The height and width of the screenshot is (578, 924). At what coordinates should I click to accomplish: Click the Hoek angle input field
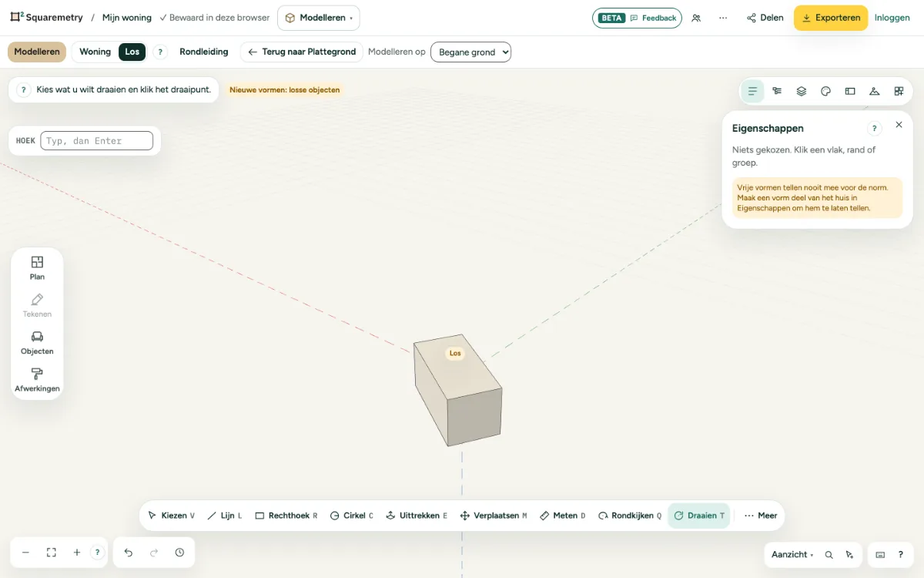click(x=97, y=141)
